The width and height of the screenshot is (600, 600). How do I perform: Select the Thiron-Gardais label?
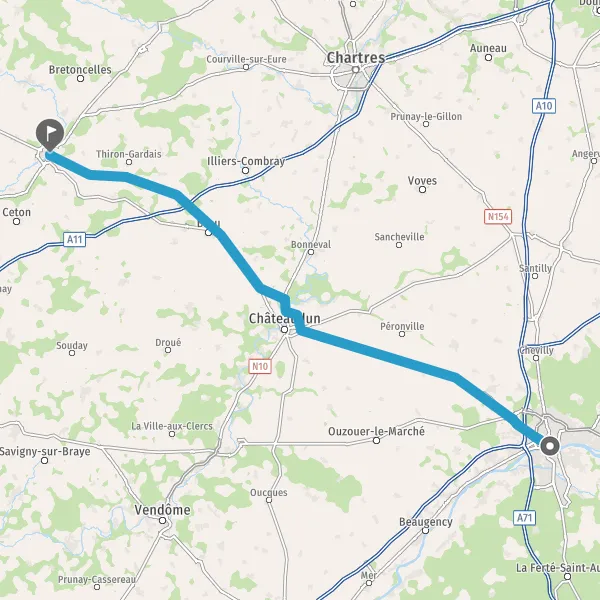tap(129, 154)
